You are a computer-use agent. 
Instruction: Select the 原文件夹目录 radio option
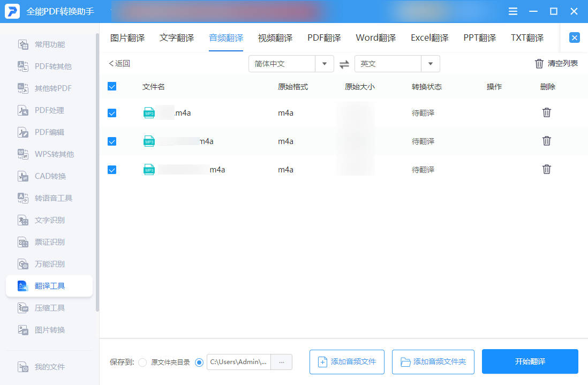[142, 362]
